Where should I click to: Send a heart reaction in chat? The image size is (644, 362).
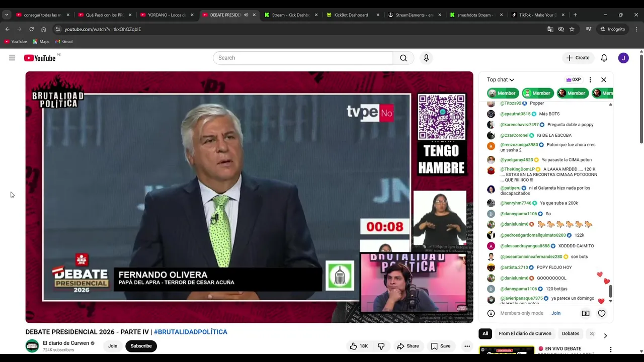(602, 313)
